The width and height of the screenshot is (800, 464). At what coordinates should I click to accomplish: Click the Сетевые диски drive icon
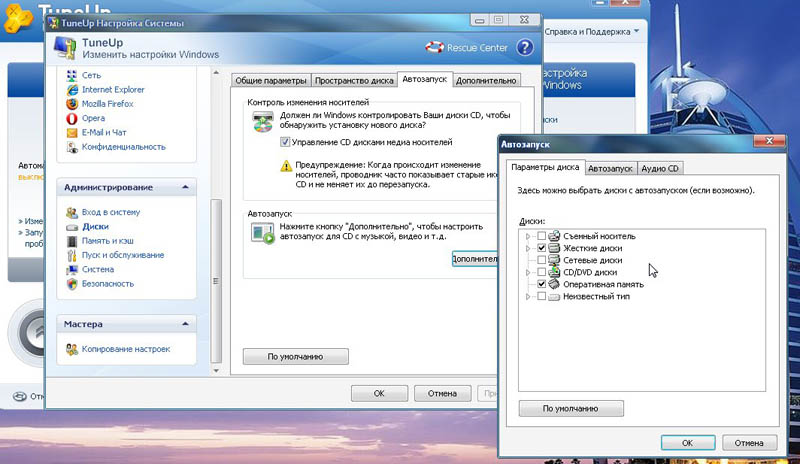tap(554, 260)
